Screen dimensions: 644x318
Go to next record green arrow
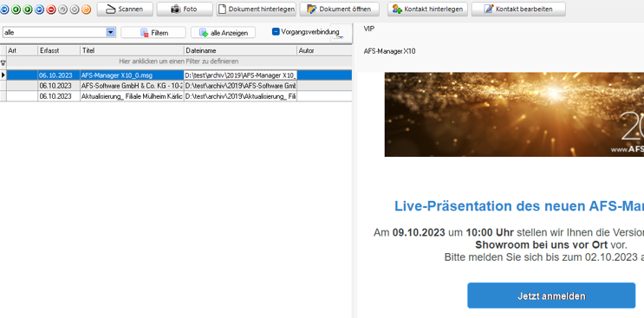[x=28, y=10]
